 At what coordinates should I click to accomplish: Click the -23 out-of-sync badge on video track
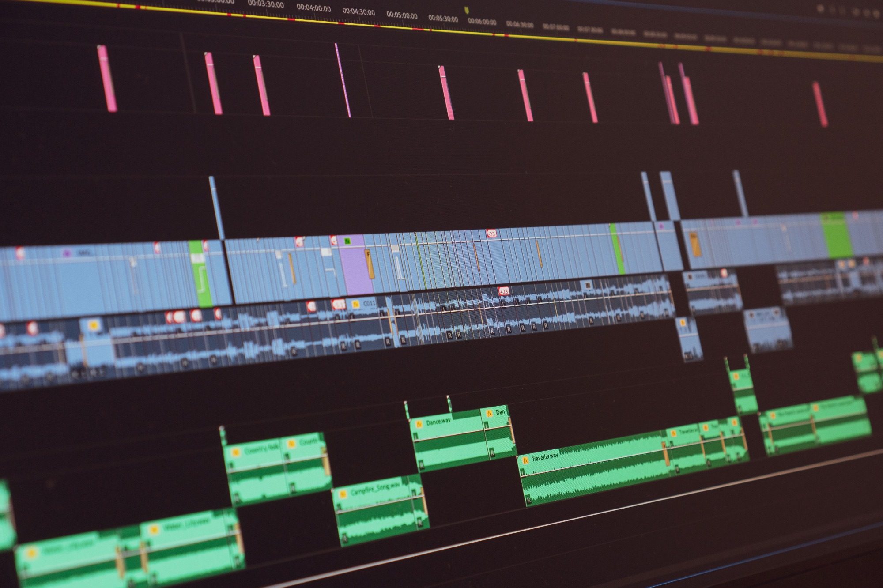click(491, 234)
